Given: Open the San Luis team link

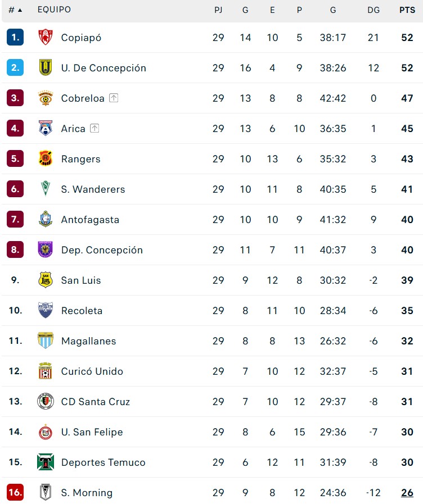Looking at the screenshot, I should [81, 280].
